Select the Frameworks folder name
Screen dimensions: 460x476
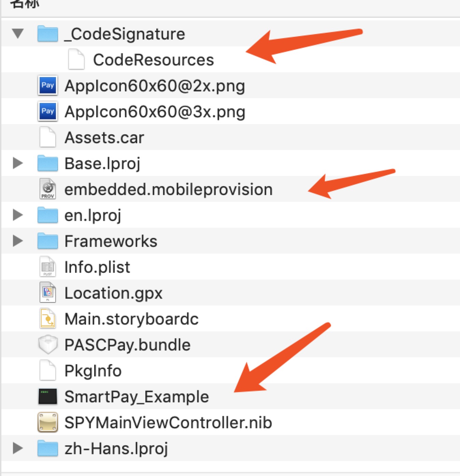(x=111, y=241)
